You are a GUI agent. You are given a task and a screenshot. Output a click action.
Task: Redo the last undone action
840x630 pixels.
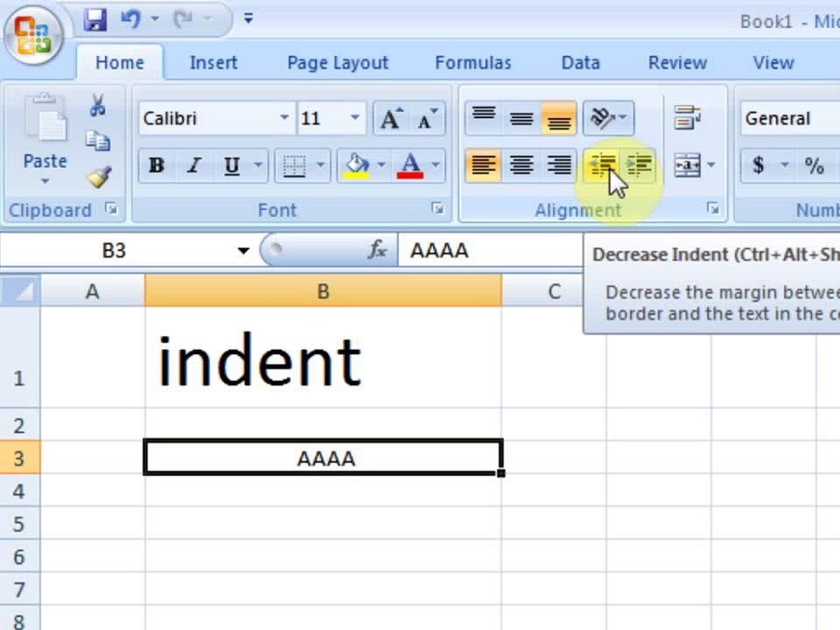pyautogui.click(x=183, y=20)
